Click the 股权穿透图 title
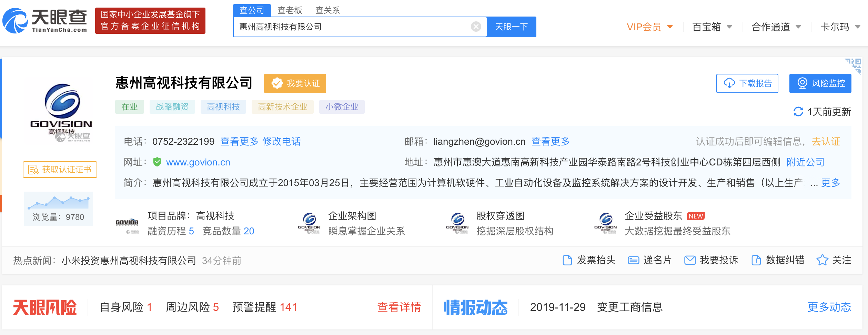Image resolution: width=868 pixels, height=335 pixels. [x=501, y=216]
